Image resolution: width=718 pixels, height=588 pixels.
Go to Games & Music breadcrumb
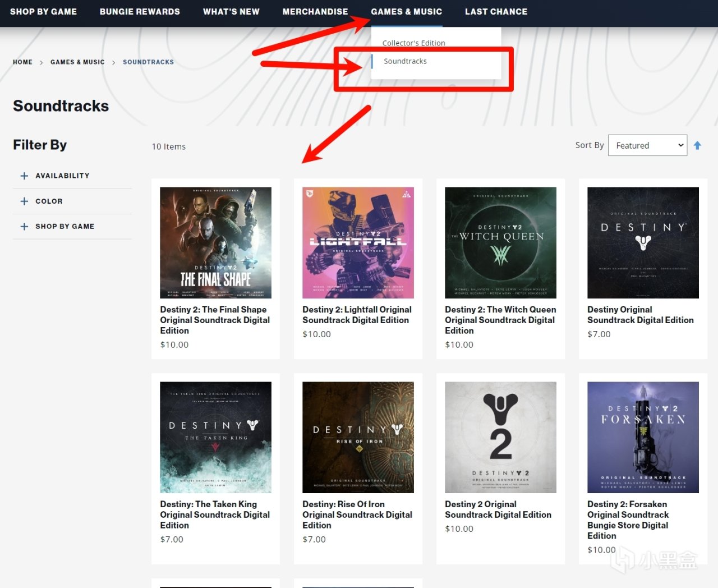point(77,62)
